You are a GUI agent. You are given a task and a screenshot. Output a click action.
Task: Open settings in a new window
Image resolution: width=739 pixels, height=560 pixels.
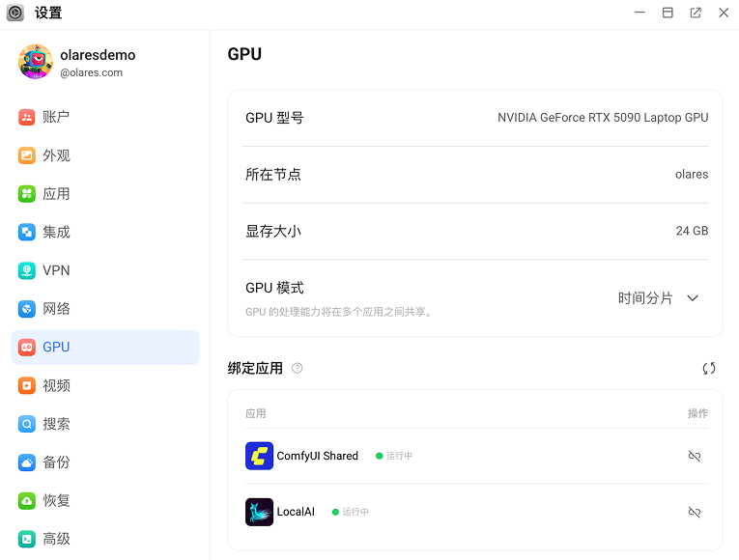coord(696,13)
